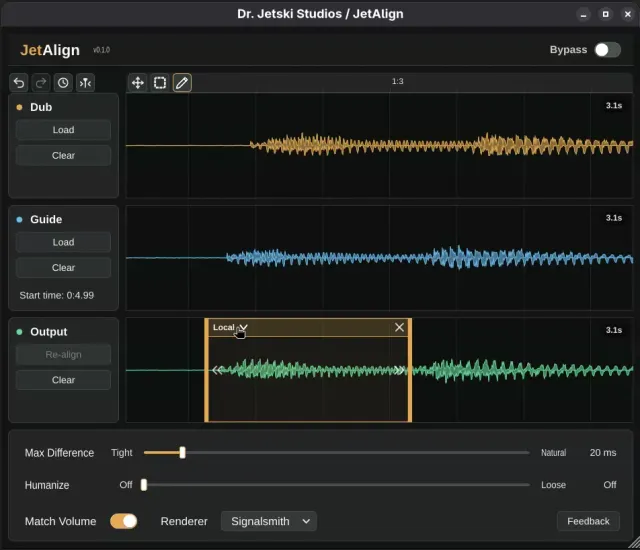Click the Guide blue track indicator dot
Screen dimensions: 640x550
[x=19, y=220]
